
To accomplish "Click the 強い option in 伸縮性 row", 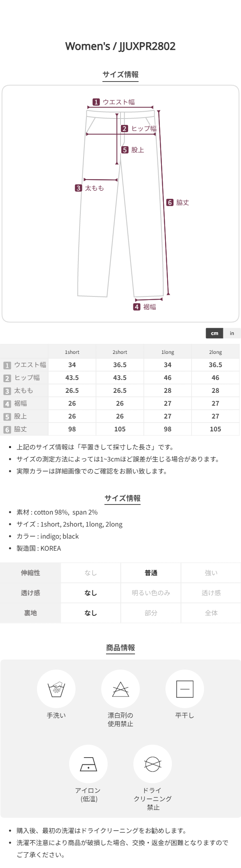I will (211, 573).
